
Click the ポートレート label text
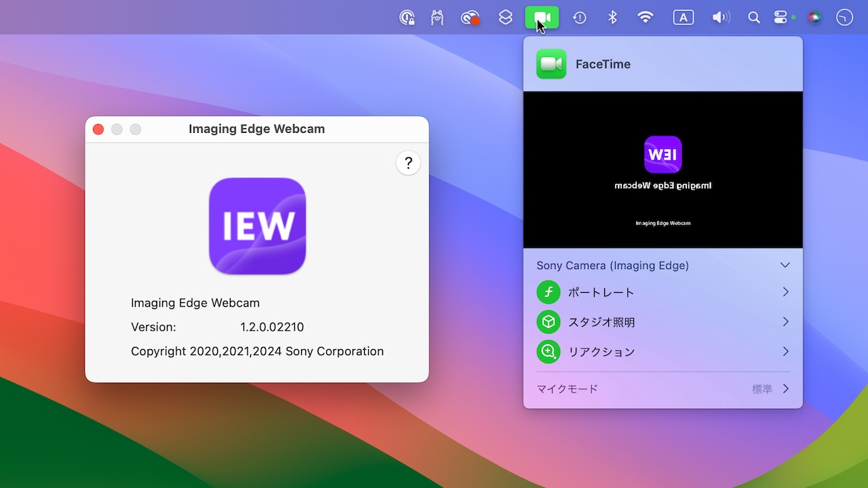click(601, 293)
